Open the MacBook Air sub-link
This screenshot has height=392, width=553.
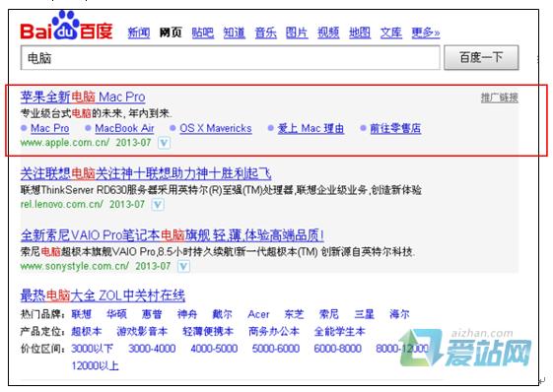click(x=124, y=128)
